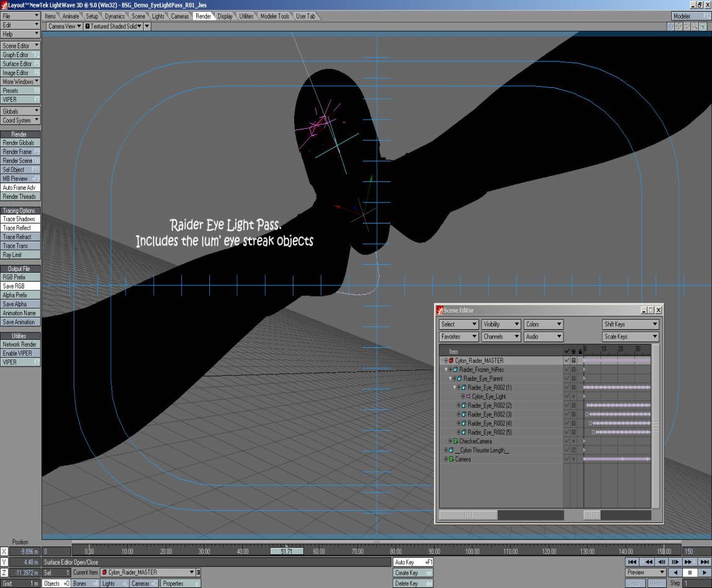Open the Camera View dropdown
The height and width of the screenshot is (588, 712).
tap(64, 27)
